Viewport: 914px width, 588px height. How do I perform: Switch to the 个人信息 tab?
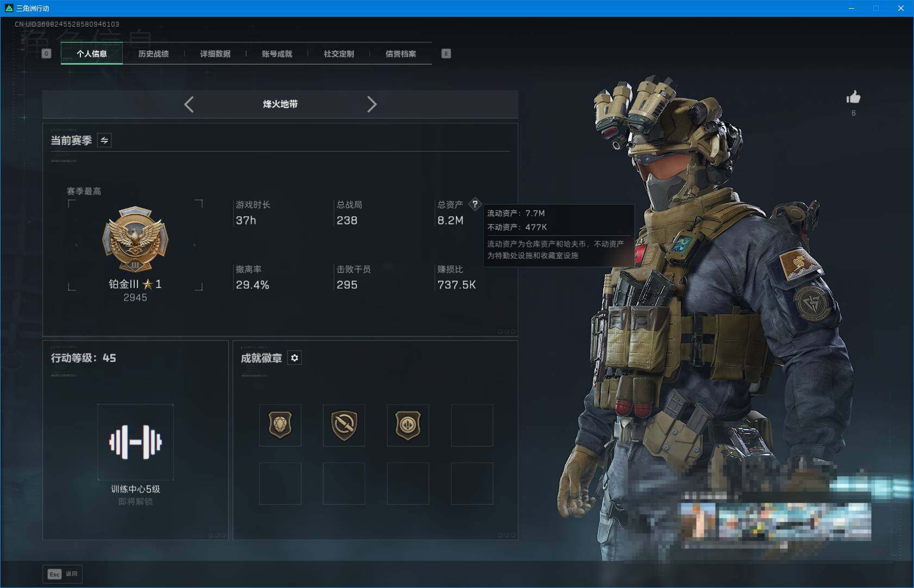tap(92, 54)
